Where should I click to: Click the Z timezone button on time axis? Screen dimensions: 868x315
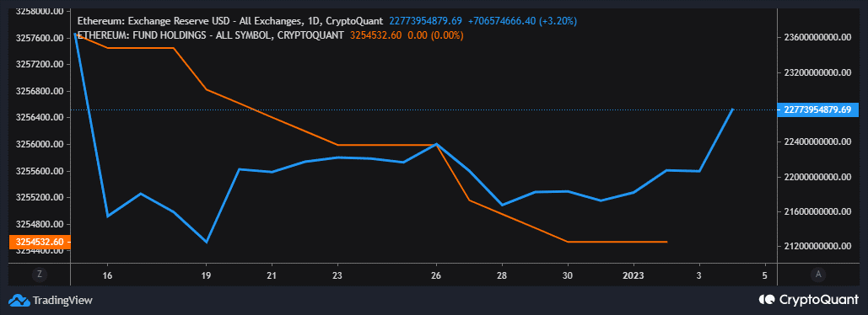point(40,274)
